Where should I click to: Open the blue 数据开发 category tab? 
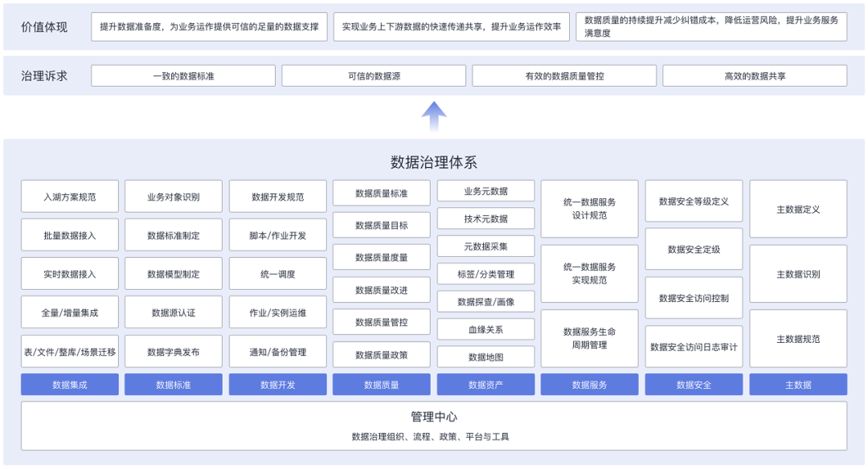(x=278, y=385)
